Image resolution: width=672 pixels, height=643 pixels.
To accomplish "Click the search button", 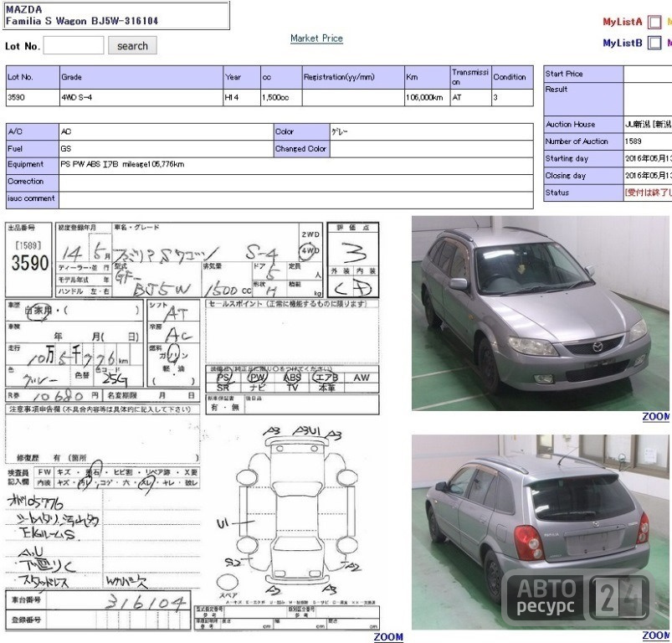I will [132, 45].
